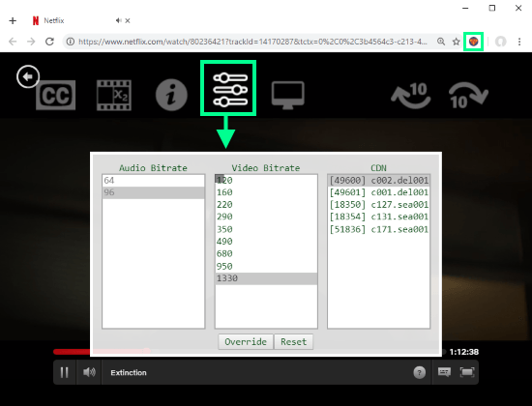Image resolution: width=532 pixels, height=406 pixels.
Task: Click the Override button
Action: click(x=246, y=341)
